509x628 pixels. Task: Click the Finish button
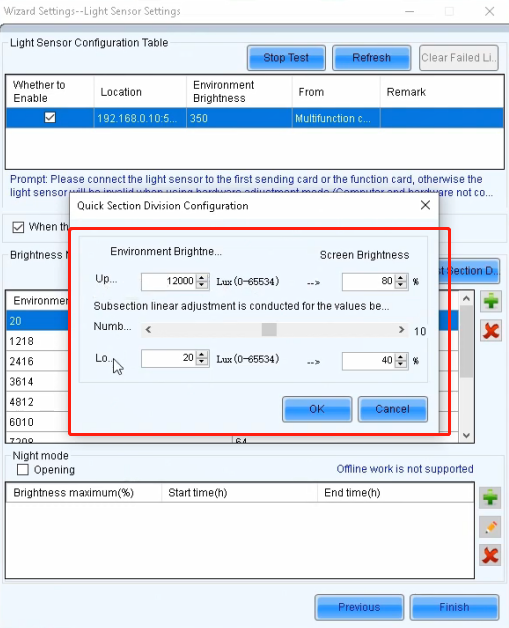454,607
